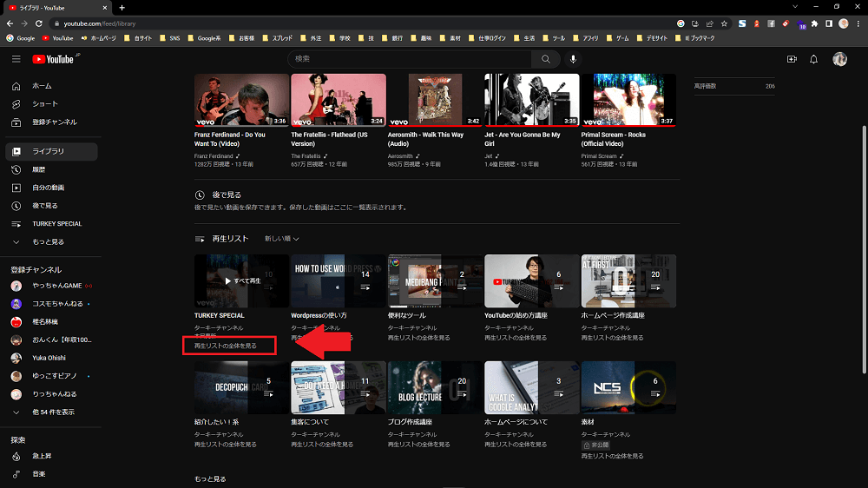868x488 pixels.
Task: Start voice search with the microphone
Action: tap(573, 59)
